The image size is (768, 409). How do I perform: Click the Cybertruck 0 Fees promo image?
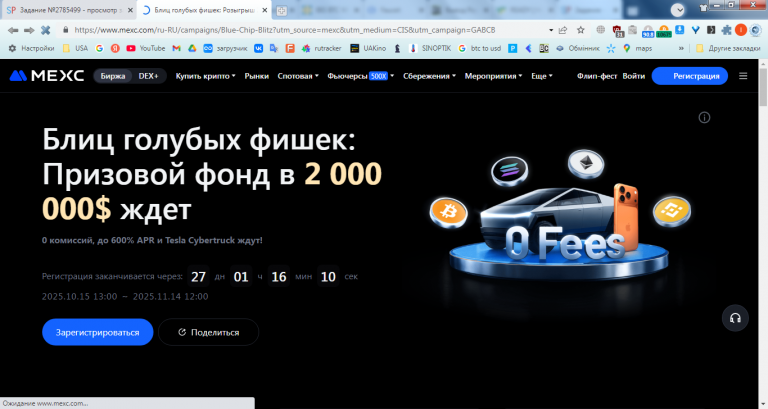[x=560, y=216]
